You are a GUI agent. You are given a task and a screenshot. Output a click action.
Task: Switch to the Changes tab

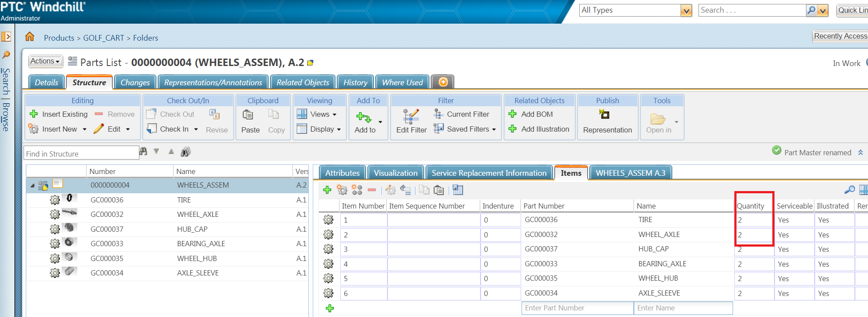135,82
